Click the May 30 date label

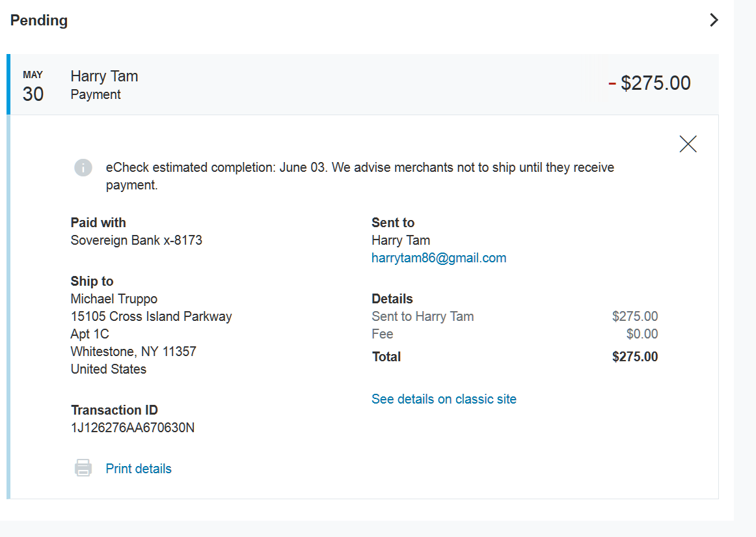tap(33, 87)
